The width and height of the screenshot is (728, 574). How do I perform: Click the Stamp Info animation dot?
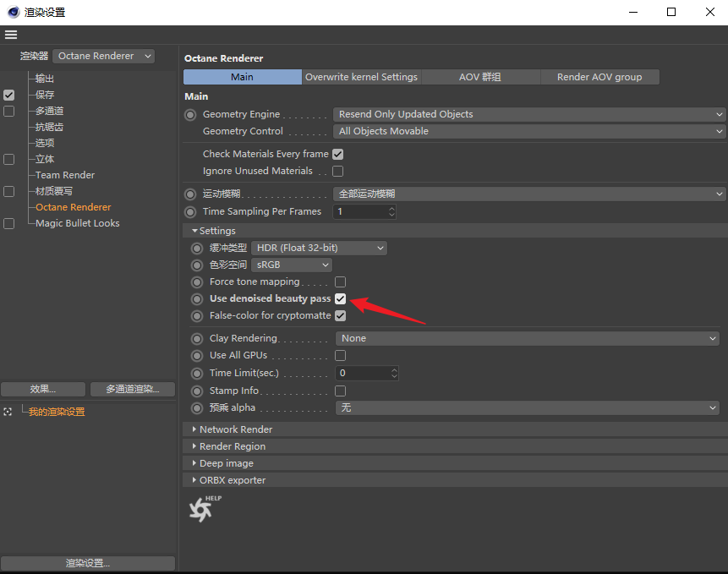[197, 391]
